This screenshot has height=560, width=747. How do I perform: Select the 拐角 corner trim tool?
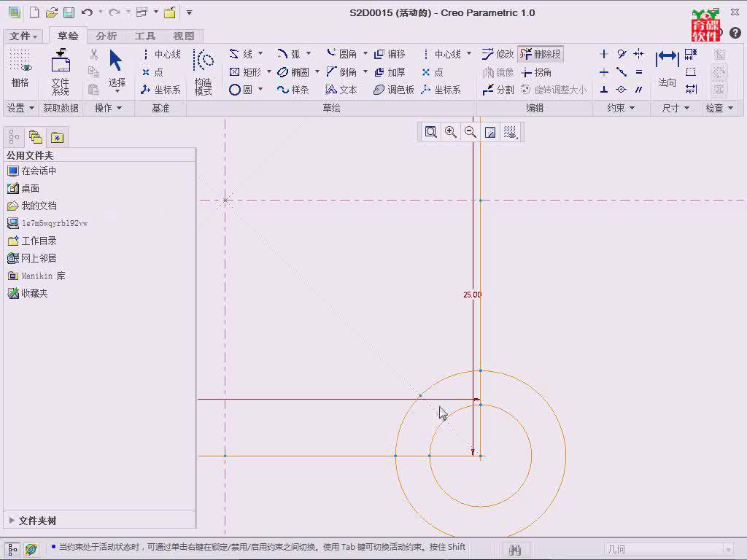[536, 72]
